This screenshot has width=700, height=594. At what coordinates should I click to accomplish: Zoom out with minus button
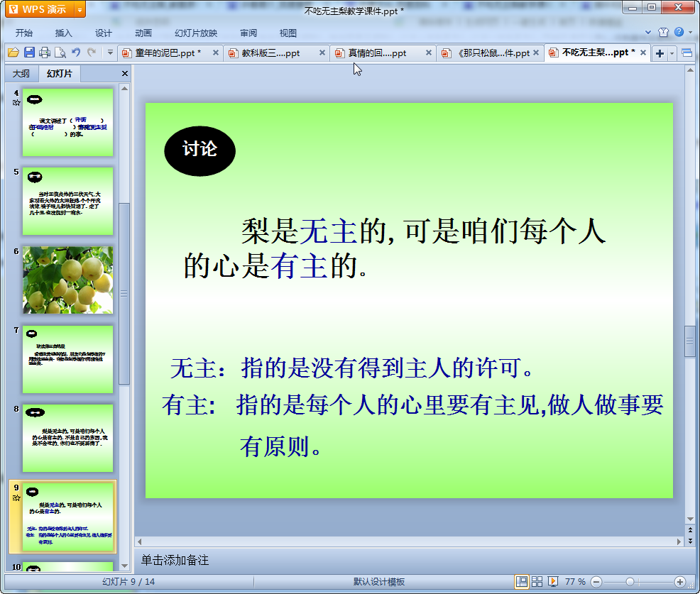596,581
